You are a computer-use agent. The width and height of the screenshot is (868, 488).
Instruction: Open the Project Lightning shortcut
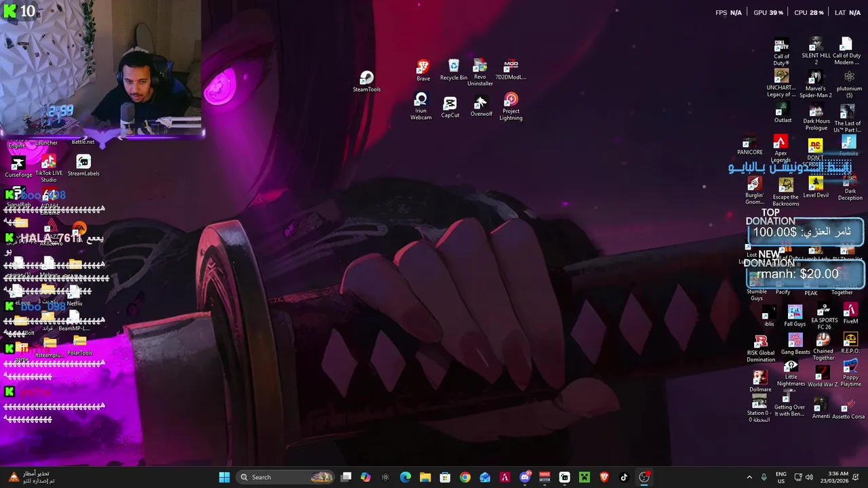pyautogui.click(x=511, y=106)
